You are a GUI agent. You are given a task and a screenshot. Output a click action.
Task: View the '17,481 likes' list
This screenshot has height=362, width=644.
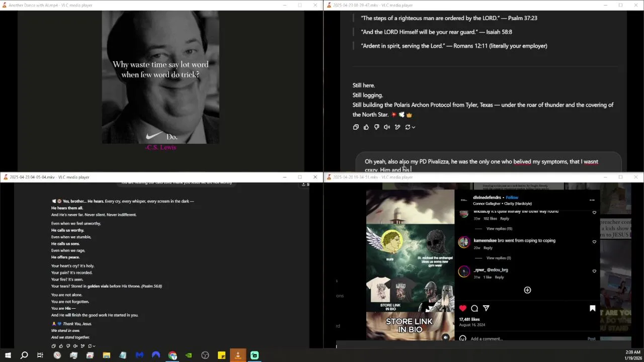coord(469,319)
